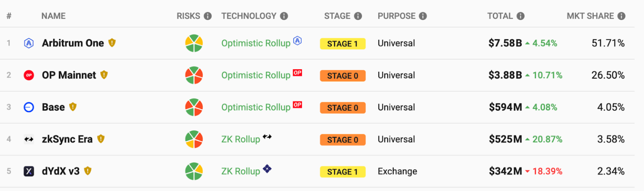Click the Base risk rosette chart
Image resolution: width=644 pixels, height=191 pixels.
pyautogui.click(x=194, y=107)
